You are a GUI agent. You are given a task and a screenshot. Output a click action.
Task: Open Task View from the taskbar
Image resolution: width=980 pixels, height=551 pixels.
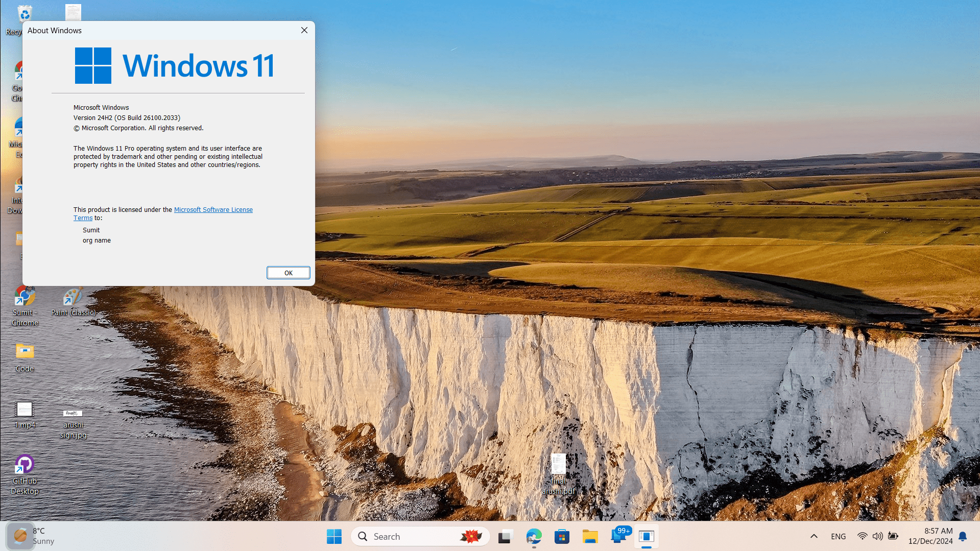[505, 536]
